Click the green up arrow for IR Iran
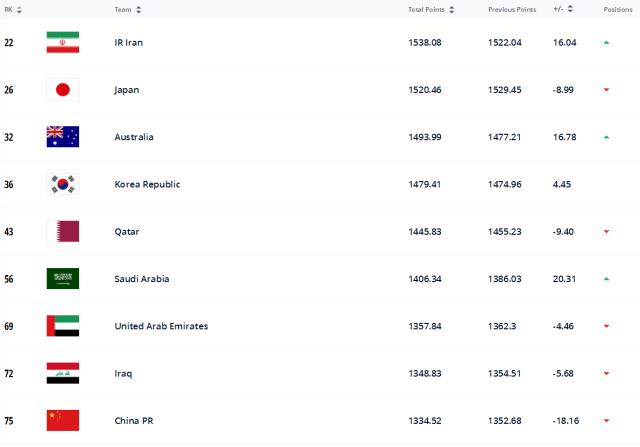 [606, 42]
